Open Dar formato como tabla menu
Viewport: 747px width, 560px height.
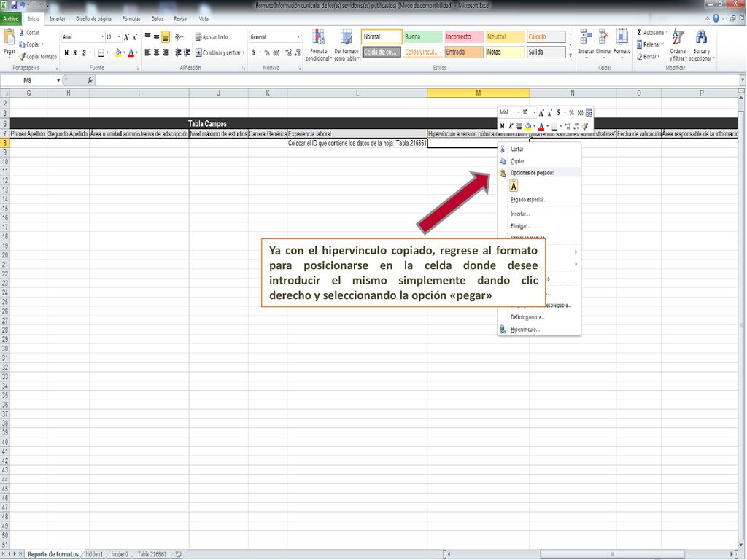click(347, 45)
